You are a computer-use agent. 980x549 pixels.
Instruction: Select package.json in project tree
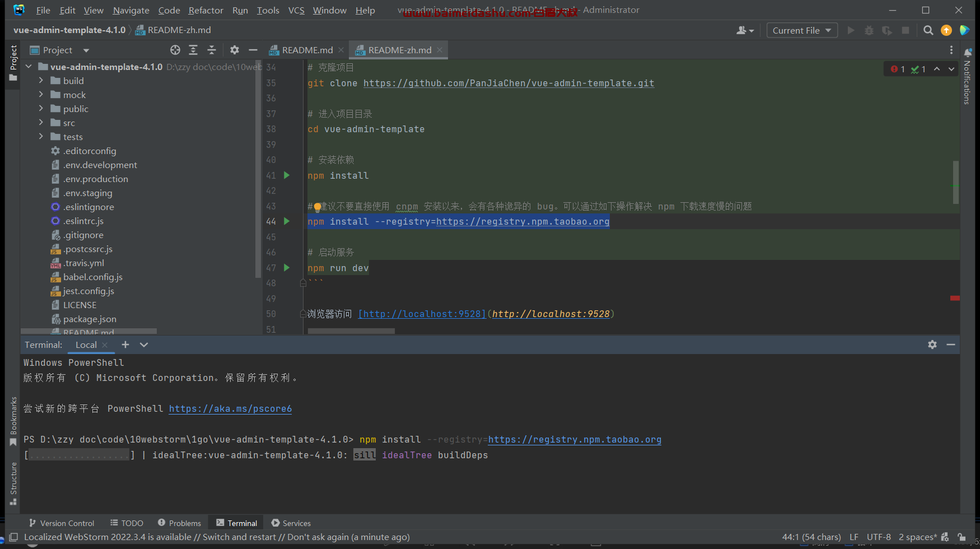click(90, 319)
